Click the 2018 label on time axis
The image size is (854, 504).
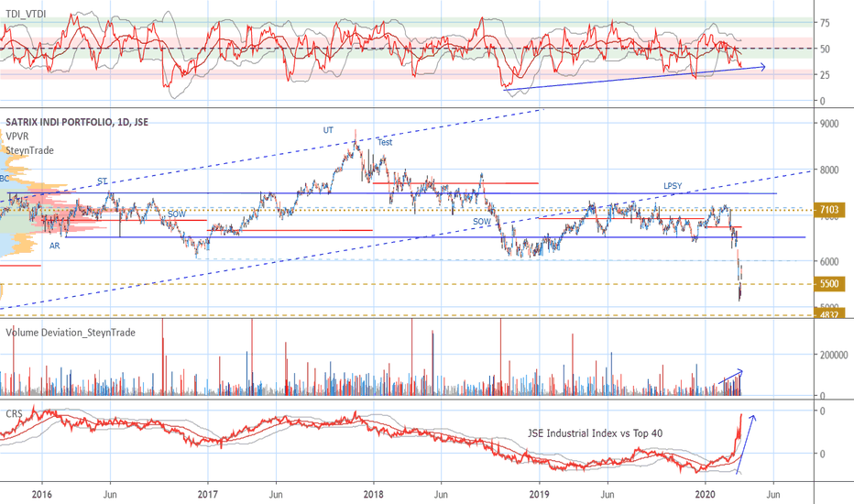[x=374, y=494]
